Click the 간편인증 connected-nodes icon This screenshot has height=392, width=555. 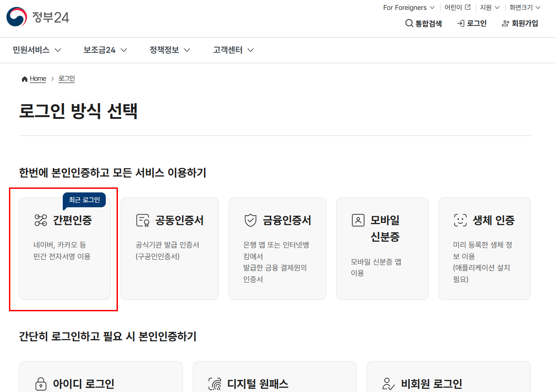click(41, 220)
